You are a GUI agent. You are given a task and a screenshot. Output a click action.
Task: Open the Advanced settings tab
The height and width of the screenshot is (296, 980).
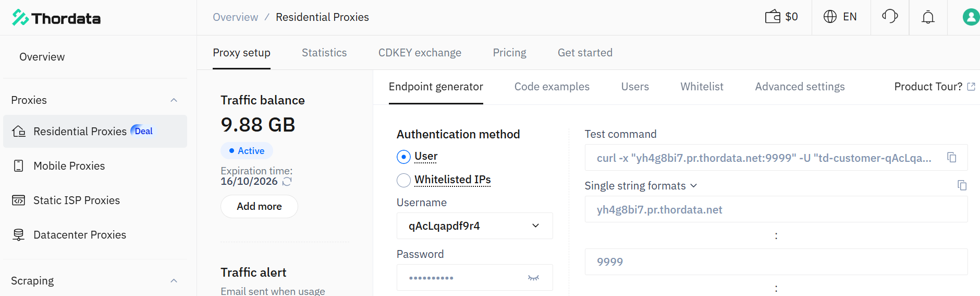coord(800,87)
